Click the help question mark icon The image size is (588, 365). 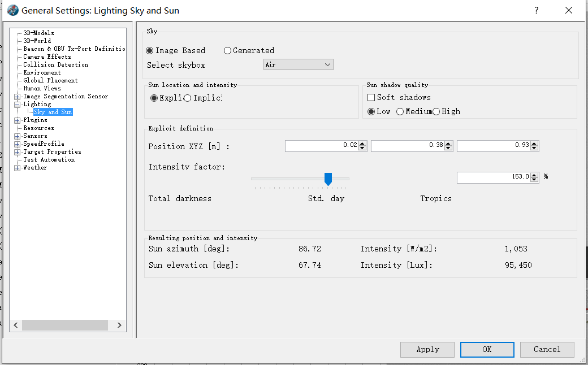click(537, 10)
